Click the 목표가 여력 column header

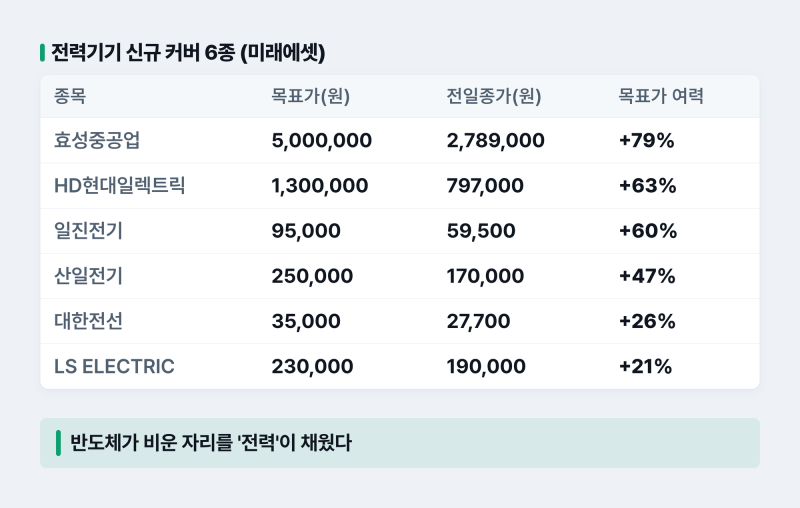tap(661, 96)
